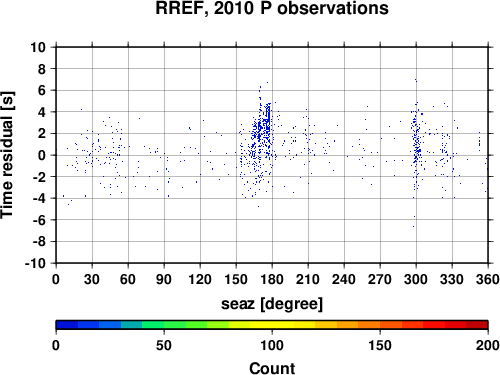Click the 360 tick label on x-axis

coord(488,279)
